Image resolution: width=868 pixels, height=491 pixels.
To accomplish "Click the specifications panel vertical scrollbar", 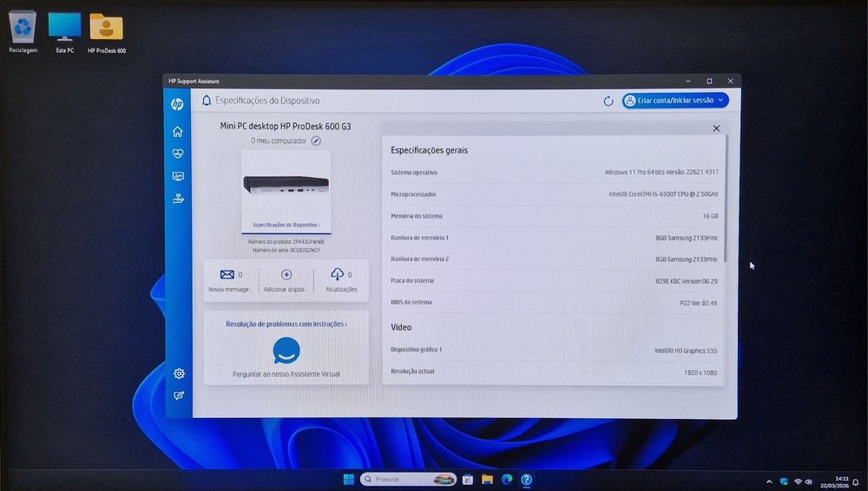I will tap(725, 200).
